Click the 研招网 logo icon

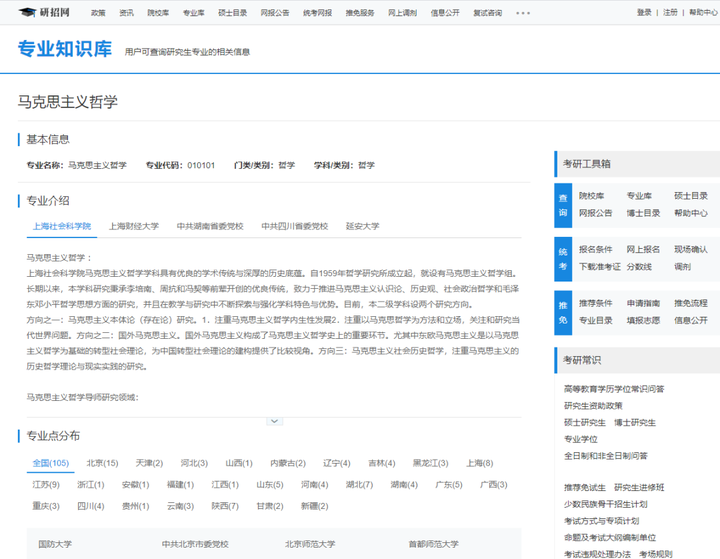tap(26, 13)
